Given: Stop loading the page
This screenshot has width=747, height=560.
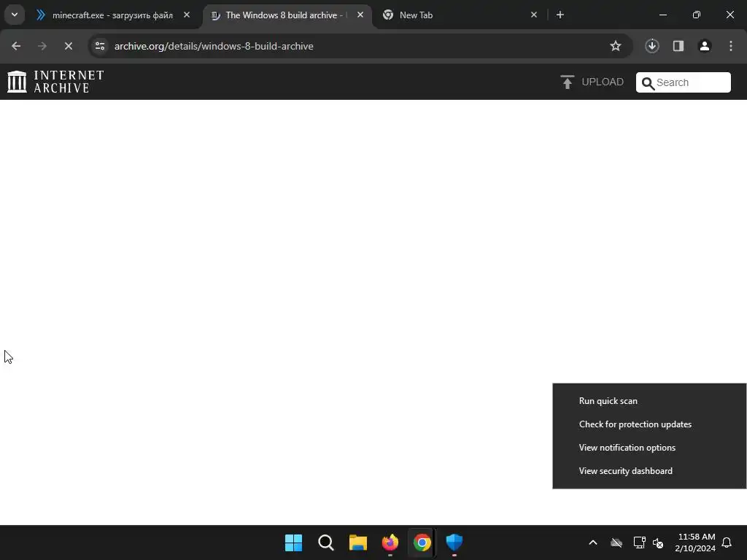Looking at the screenshot, I should (x=69, y=46).
